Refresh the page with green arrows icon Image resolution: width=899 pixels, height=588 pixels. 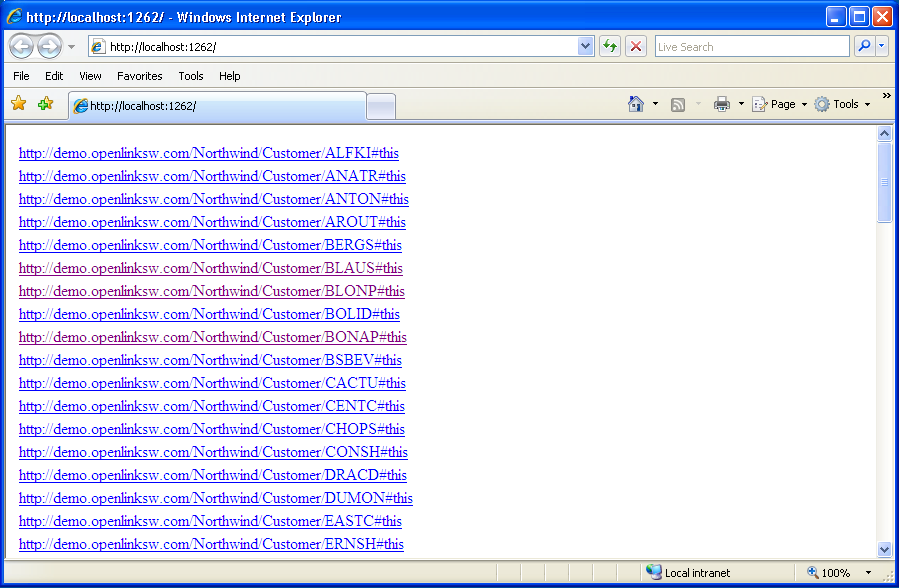click(x=609, y=47)
